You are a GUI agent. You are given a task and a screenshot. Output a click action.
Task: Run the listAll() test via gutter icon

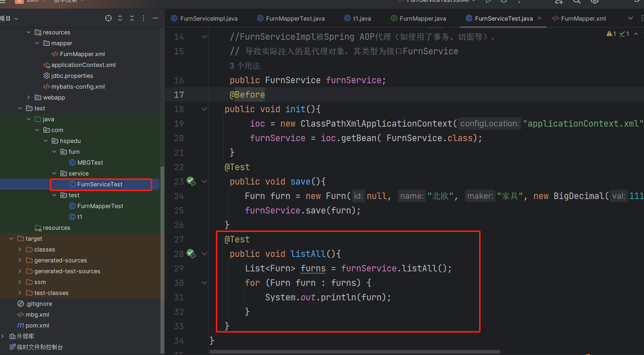pos(191,254)
